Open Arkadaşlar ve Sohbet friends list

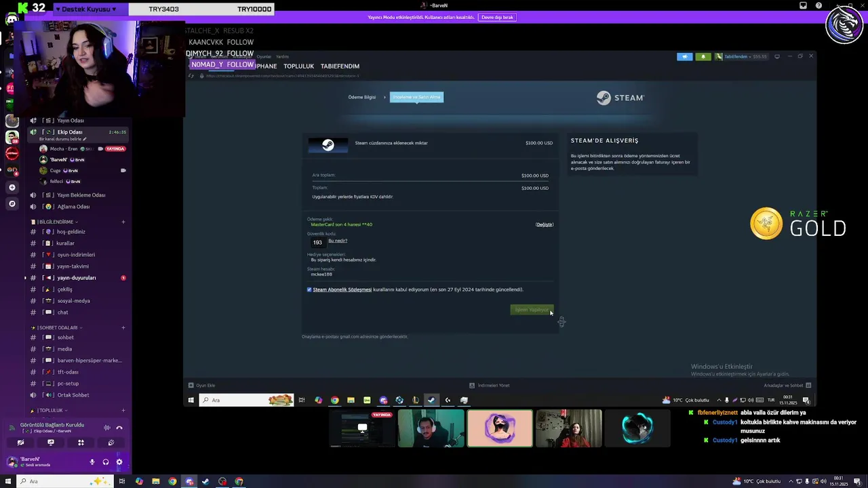787,385
